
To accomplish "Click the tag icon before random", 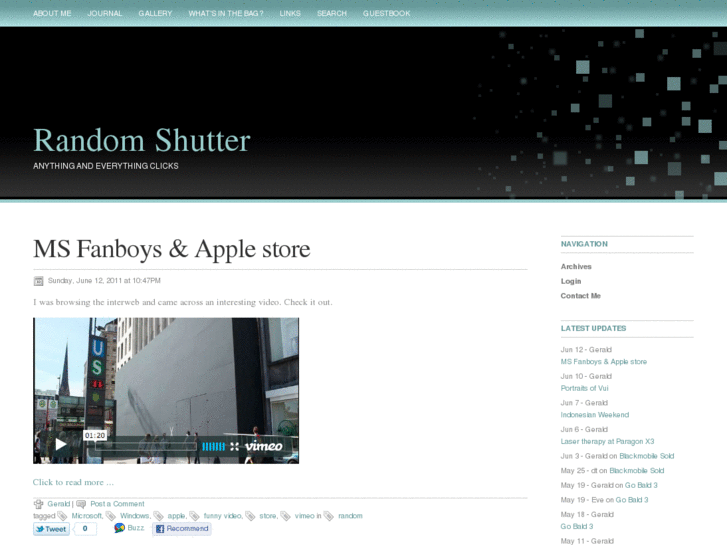I will click(x=329, y=516).
